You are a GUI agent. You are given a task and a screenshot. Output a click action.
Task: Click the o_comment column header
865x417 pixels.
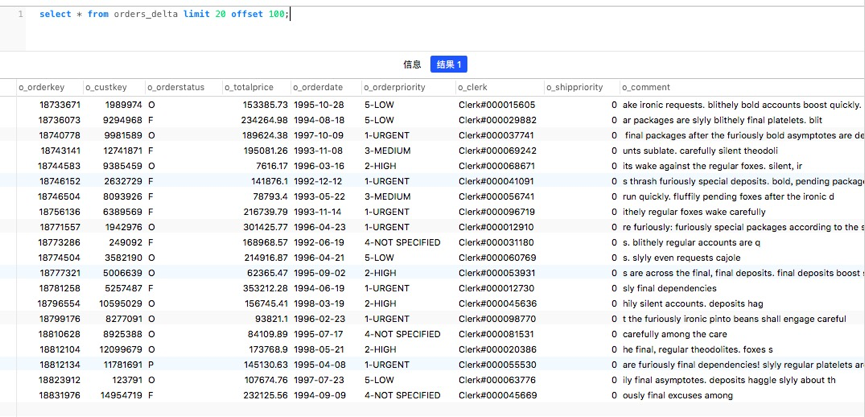[x=646, y=87]
